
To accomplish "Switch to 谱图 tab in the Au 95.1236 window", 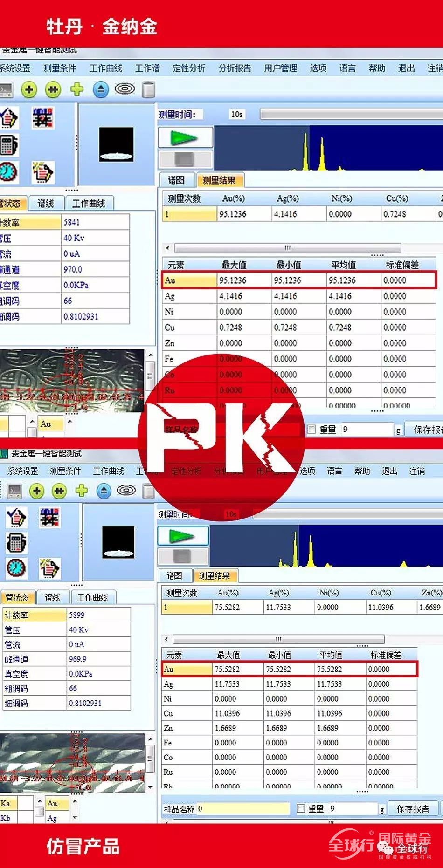I will [x=176, y=180].
